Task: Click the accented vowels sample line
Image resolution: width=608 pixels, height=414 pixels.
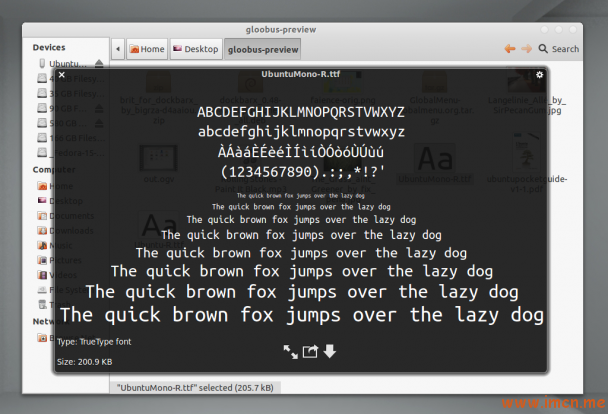Action: coord(301,151)
